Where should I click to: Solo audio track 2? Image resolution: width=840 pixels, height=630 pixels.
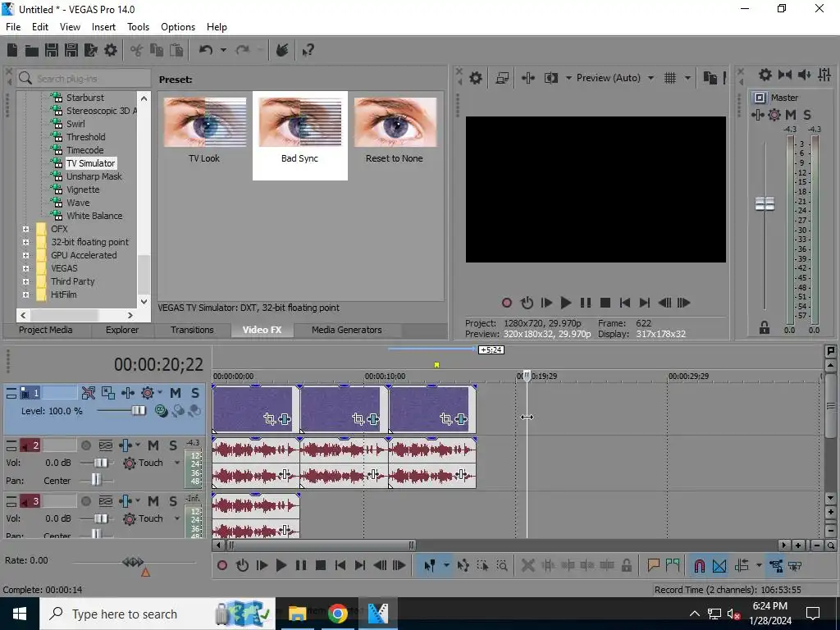(x=173, y=445)
